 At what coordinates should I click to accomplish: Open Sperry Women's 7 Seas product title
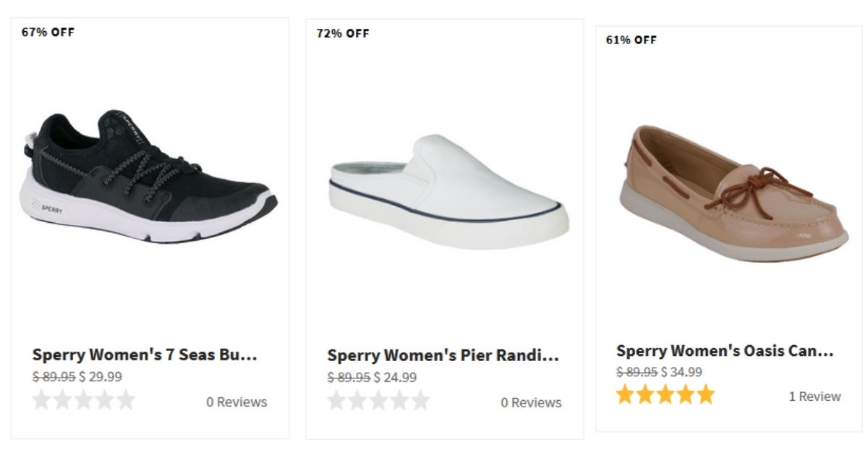145,355
